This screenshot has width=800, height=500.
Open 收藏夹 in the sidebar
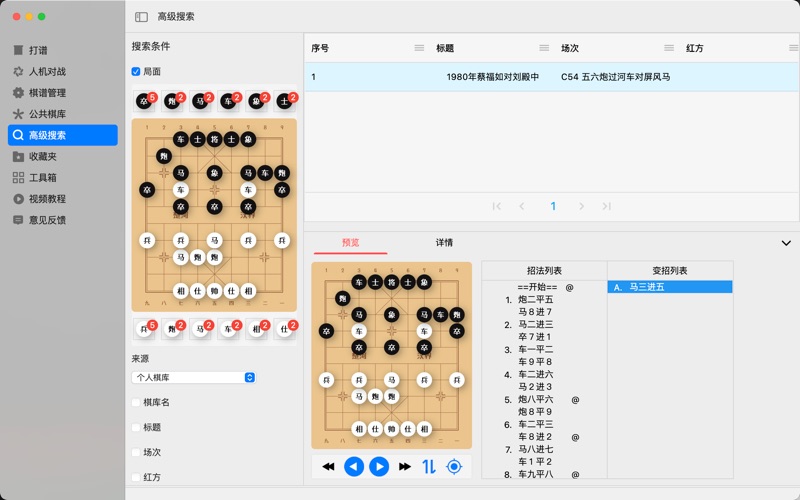[x=63, y=156]
